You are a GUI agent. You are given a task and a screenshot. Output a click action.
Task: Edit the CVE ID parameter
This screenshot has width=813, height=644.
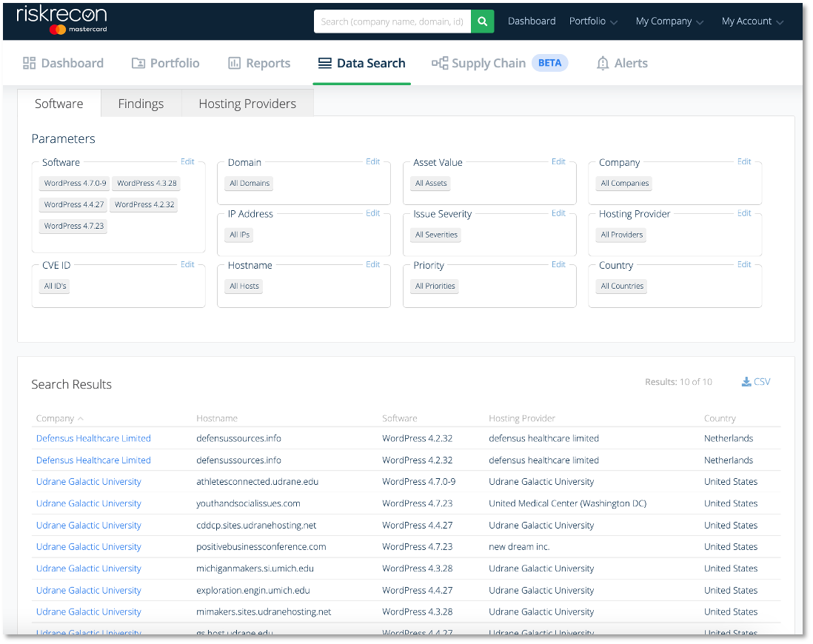[187, 264]
